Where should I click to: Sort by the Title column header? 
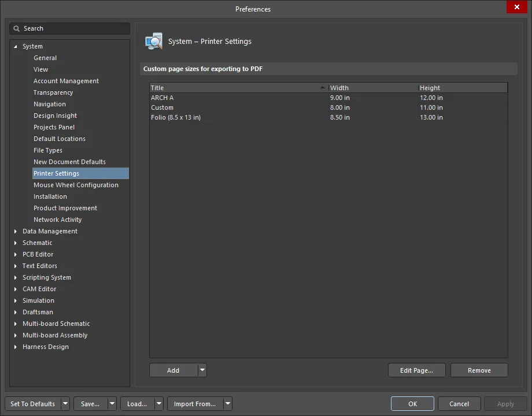pos(239,88)
